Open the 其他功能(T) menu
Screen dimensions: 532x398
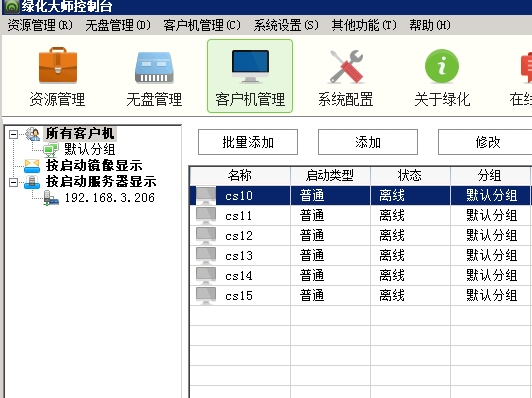coord(364,25)
